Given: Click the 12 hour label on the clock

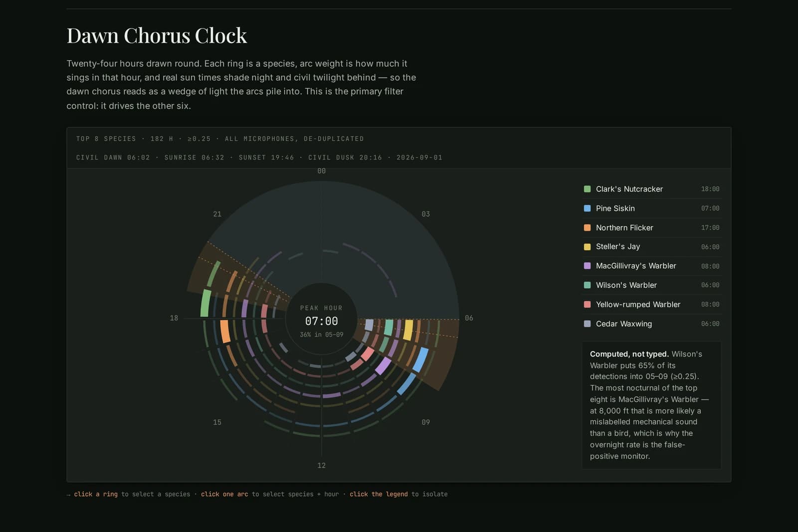Looking at the screenshot, I should (322, 465).
